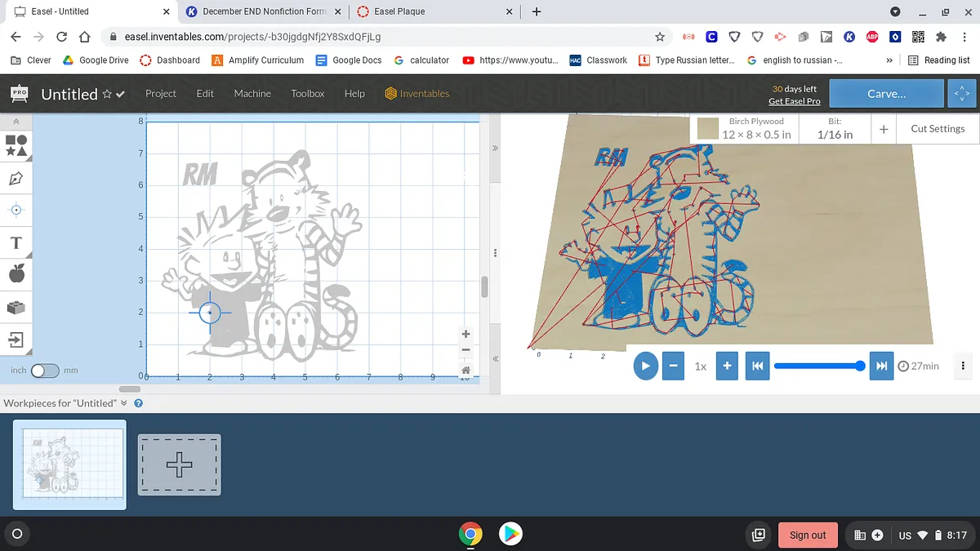Viewport: 980px width, 551px height.
Task: Open the Project menu
Action: pos(161,93)
